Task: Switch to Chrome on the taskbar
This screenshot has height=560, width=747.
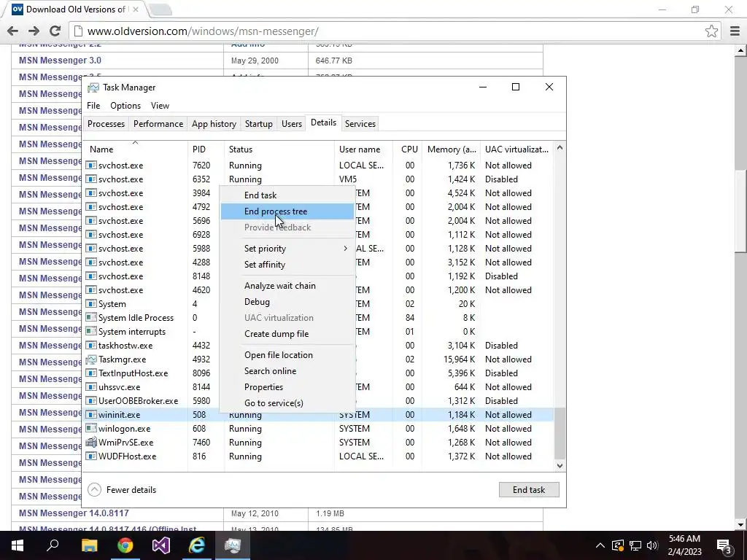Action: coord(125,545)
